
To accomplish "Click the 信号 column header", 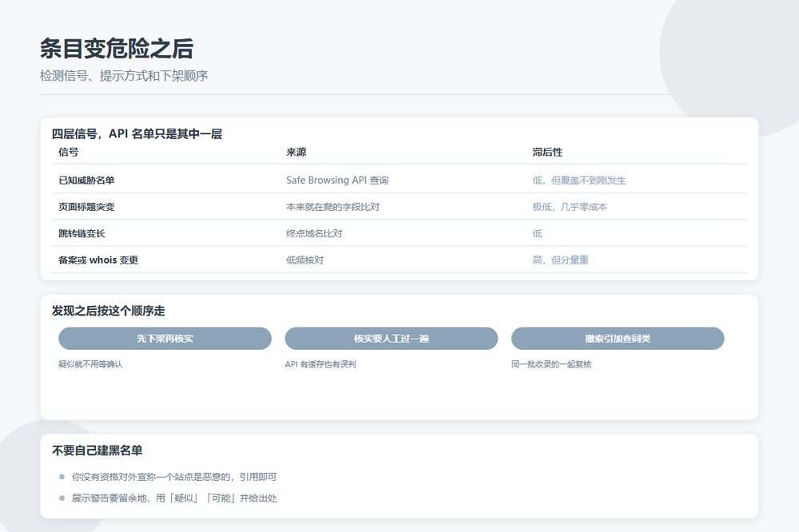I will (68, 152).
